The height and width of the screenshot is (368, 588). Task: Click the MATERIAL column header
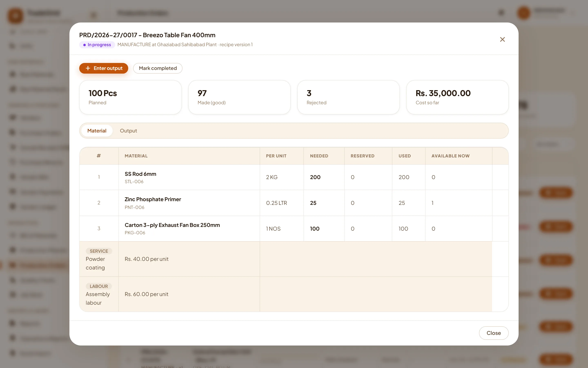point(136,156)
